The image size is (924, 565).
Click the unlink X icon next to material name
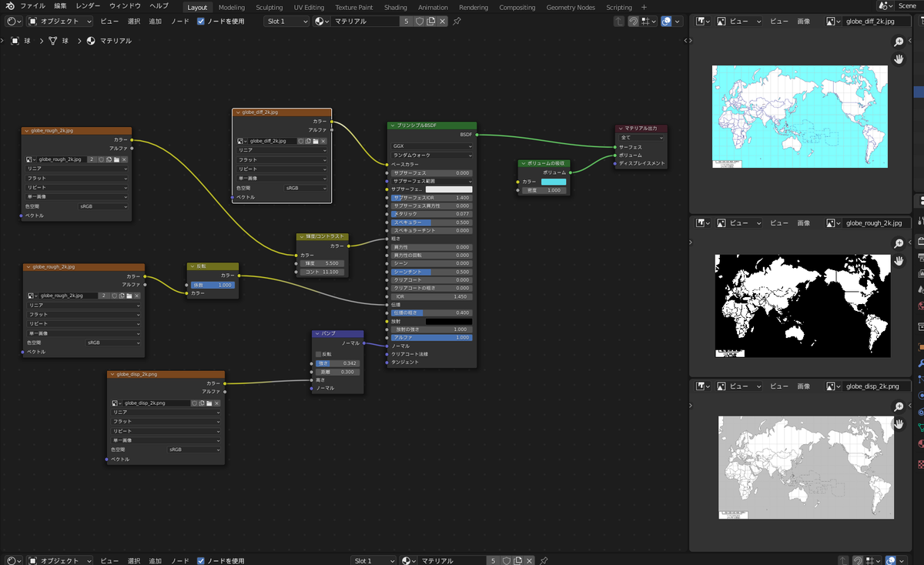(x=442, y=22)
